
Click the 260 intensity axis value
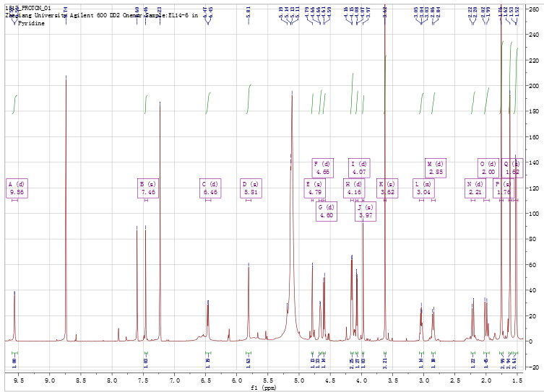pyautogui.click(x=534, y=9)
